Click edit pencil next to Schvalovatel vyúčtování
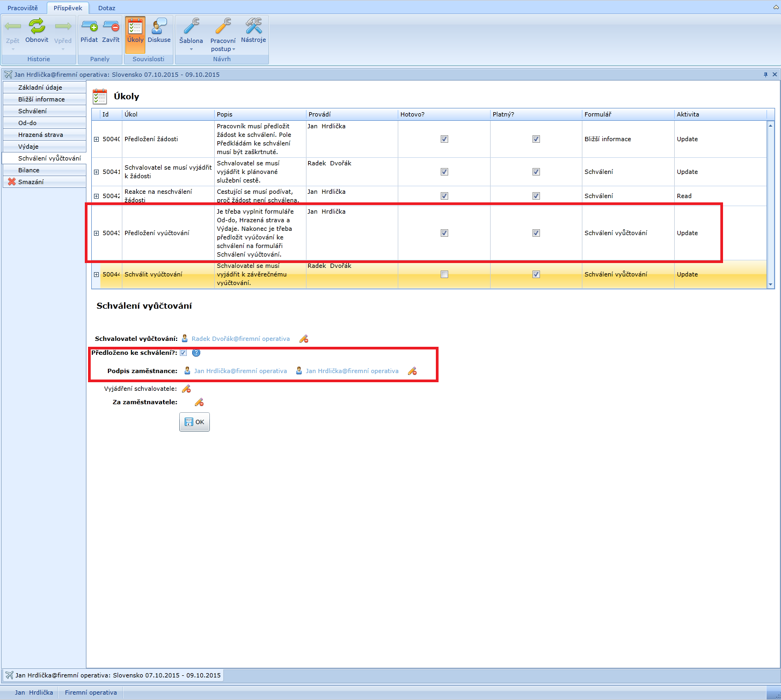781x700 pixels. [304, 339]
